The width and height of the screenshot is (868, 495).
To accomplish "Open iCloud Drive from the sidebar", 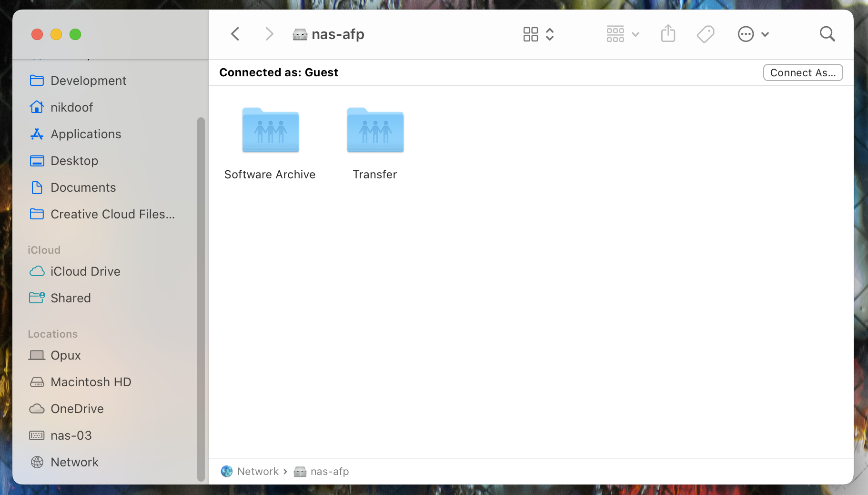I will [85, 271].
